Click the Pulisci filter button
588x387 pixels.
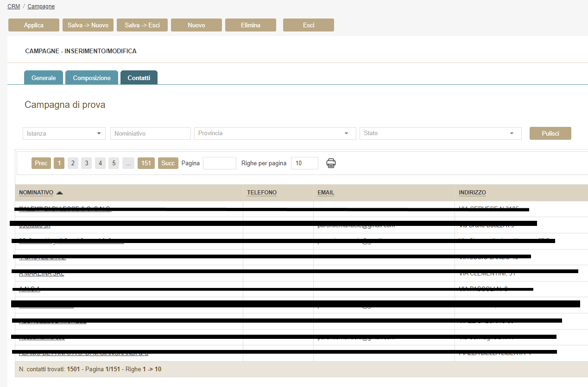click(x=550, y=133)
